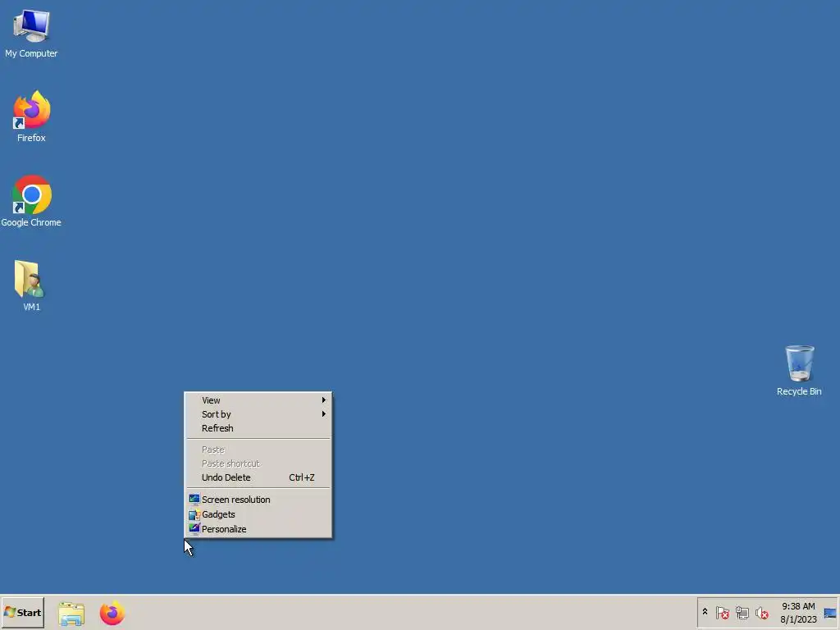This screenshot has width=840, height=630.
Task: Click the View submenu arrow
Action: 323,400
